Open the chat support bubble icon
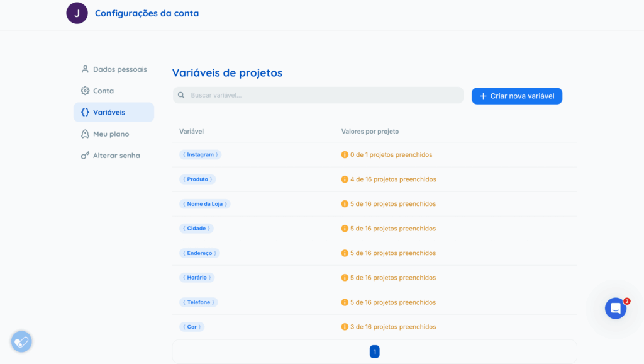This screenshot has width=644, height=364. coord(615,309)
